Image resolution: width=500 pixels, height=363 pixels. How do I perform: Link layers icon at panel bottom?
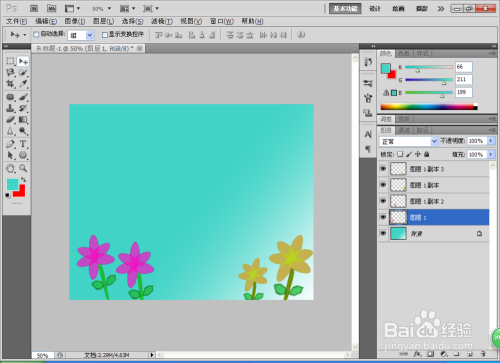404,354
